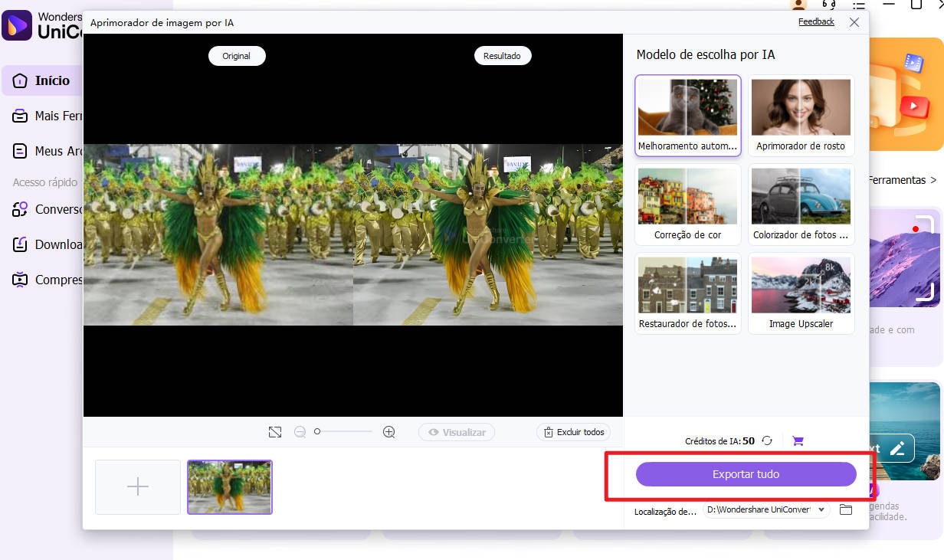Image resolution: width=944 pixels, height=560 pixels.
Task: Click Excluir todos to remove images
Action: [574, 432]
